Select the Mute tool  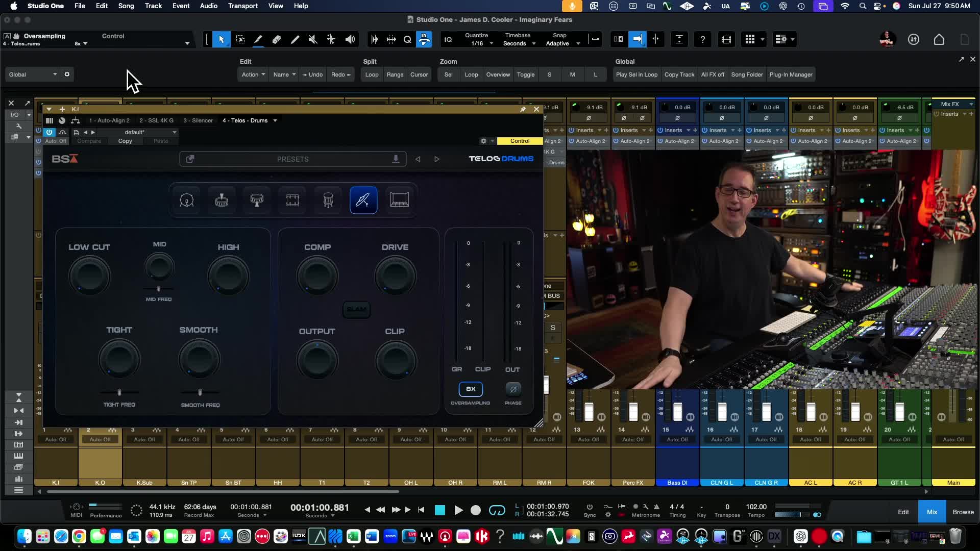click(x=313, y=39)
